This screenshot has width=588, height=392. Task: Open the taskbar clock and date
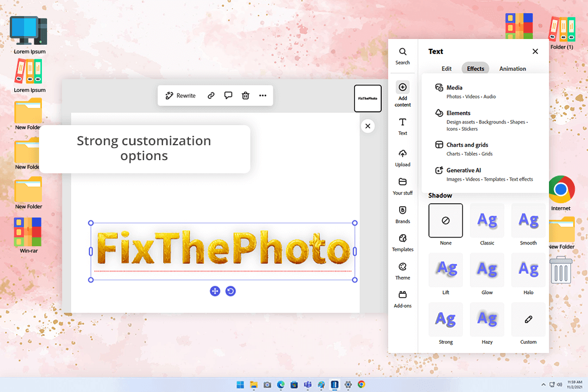(x=574, y=385)
